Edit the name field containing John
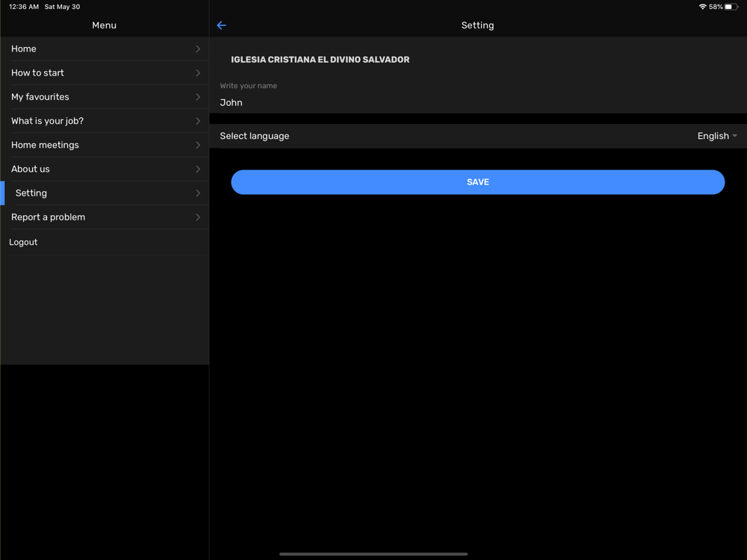 478,102
